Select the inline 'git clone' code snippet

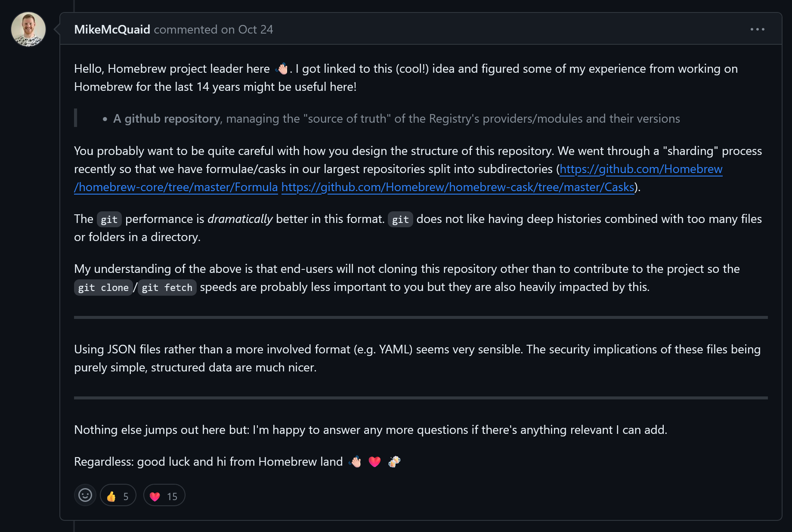(x=103, y=287)
